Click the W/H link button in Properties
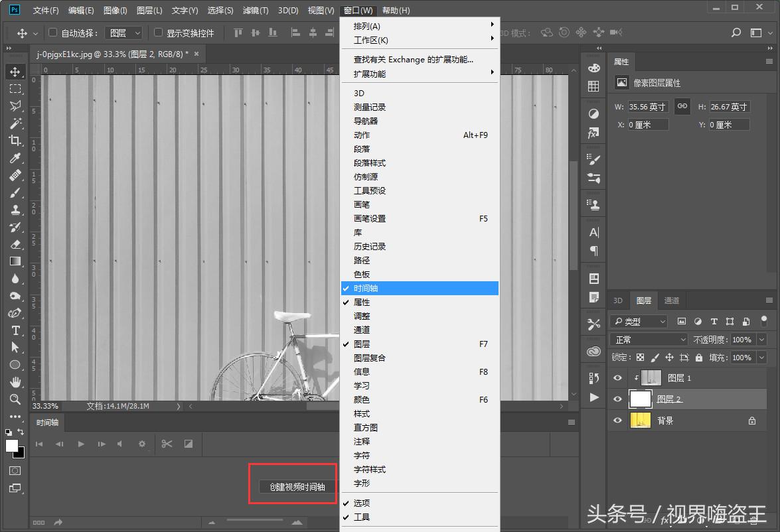780x532 pixels. point(682,105)
